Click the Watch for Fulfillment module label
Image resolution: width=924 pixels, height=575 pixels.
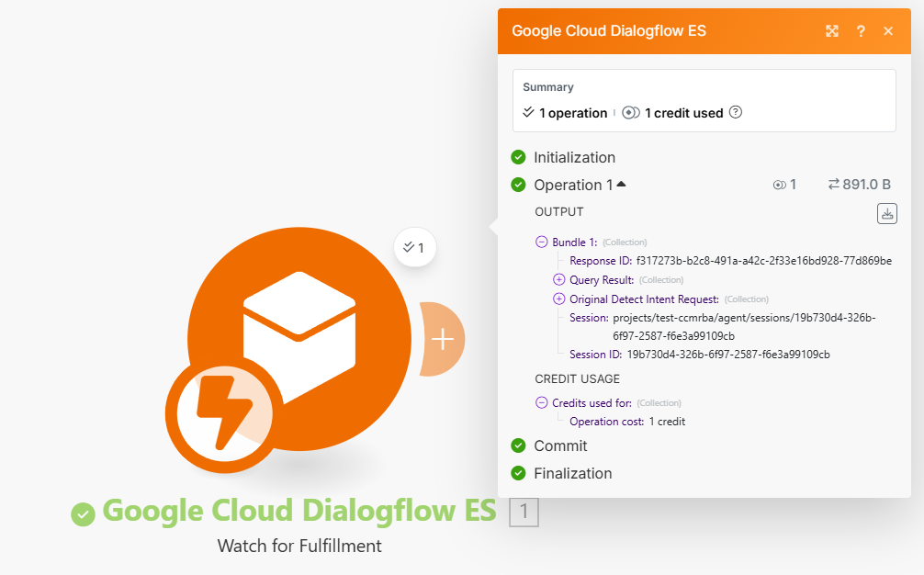299,546
